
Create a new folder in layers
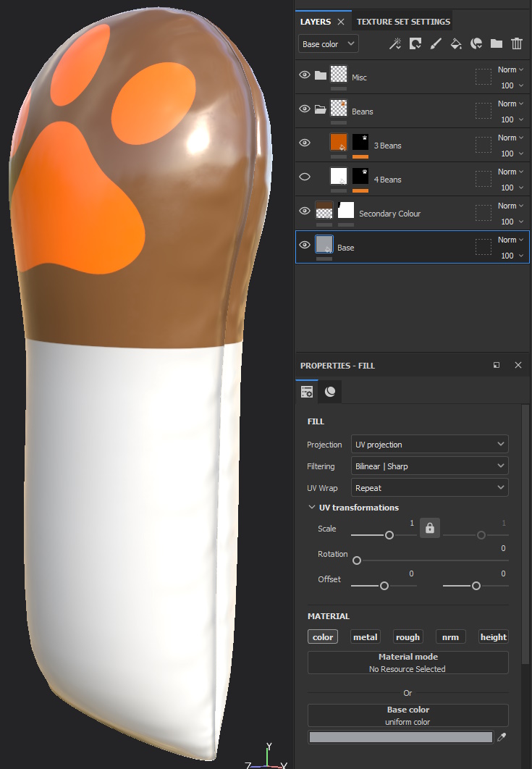tap(497, 44)
